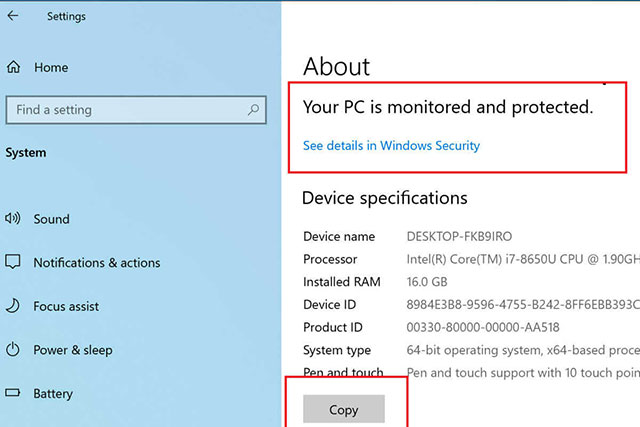Click the Installed RAM value 16.0 GB
Viewport: 640px width, 427px height.
[427, 282]
